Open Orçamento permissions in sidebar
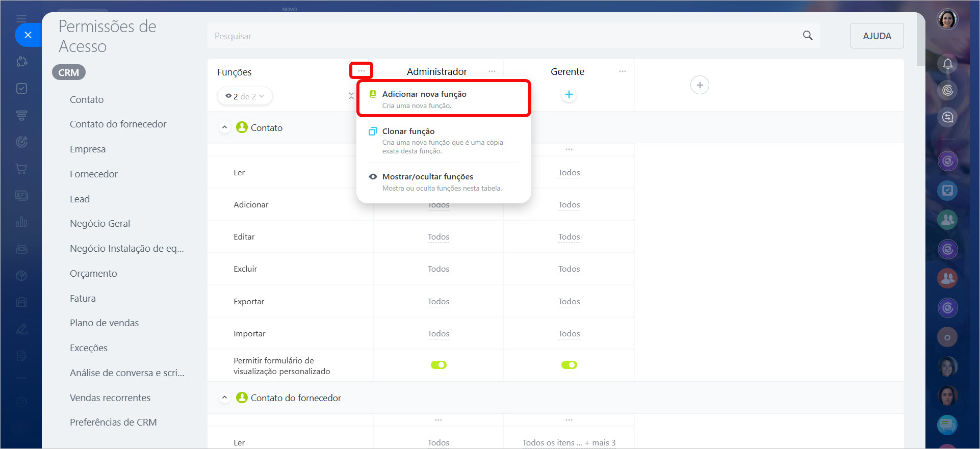Image resolution: width=980 pixels, height=449 pixels. [93, 274]
